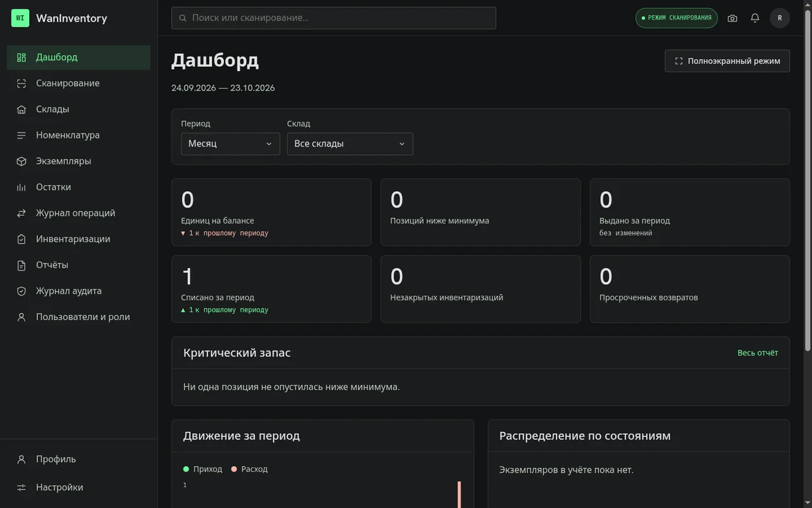
Task: Click the magnifier icon in search field
Action: pos(183,18)
